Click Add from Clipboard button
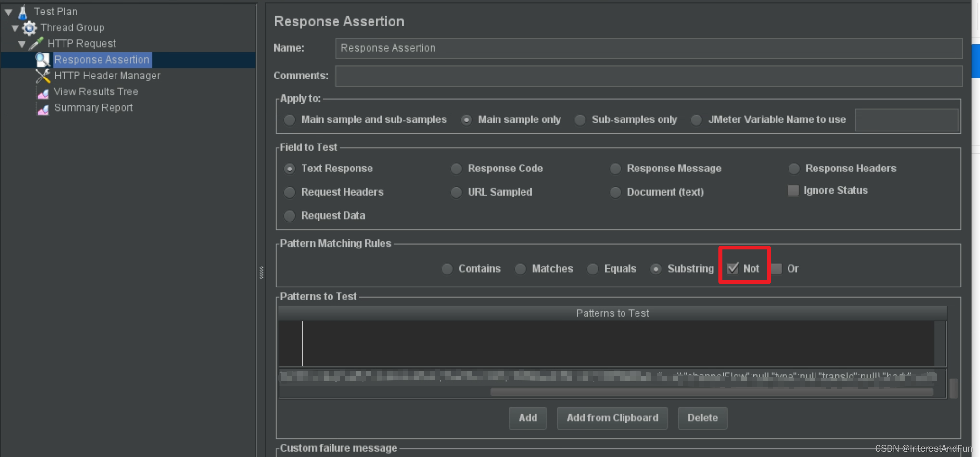980x457 pixels. [x=612, y=418]
